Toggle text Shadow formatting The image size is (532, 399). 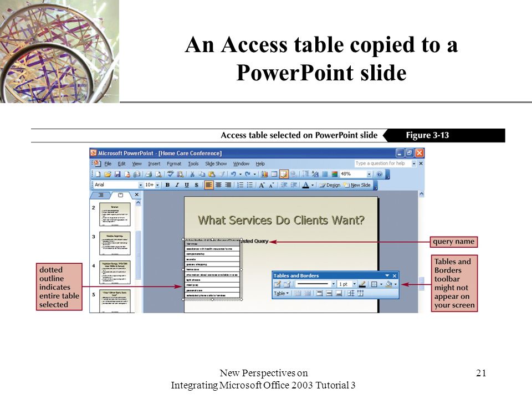coord(196,185)
